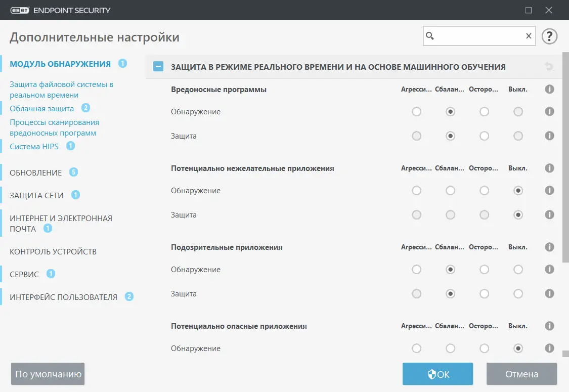569x392 pixels.
Task: Choose Осторожный protection level for Подозрительные приложения
Action: point(484,293)
